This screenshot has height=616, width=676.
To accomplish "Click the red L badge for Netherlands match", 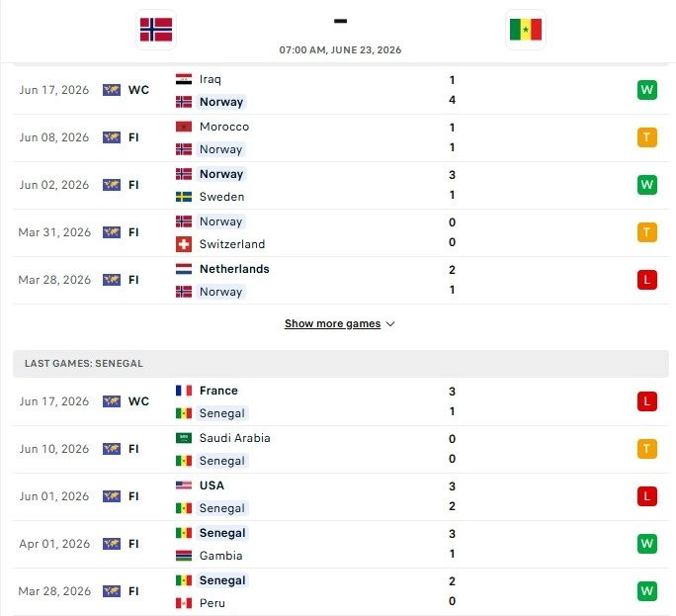I will pyautogui.click(x=646, y=280).
